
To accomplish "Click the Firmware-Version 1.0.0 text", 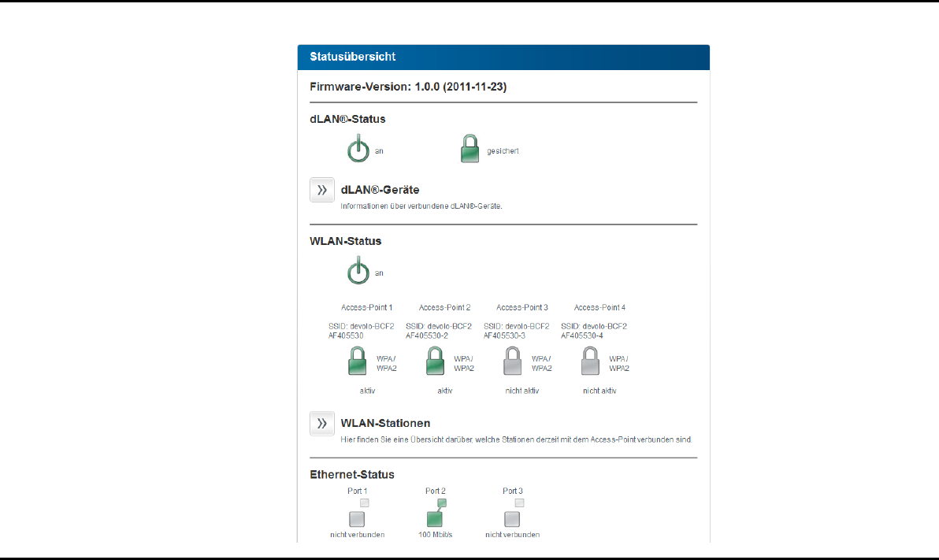I will pyautogui.click(x=408, y=87).
